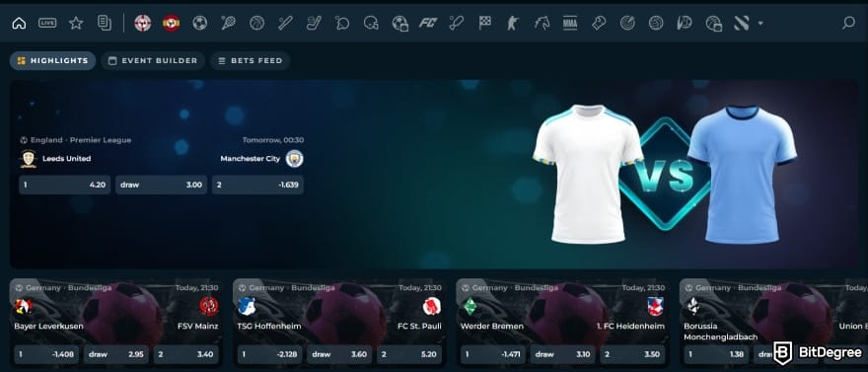Open the Borussia Monchengladbach team name
Screen dimensions: 868x372
coord(721,332)
